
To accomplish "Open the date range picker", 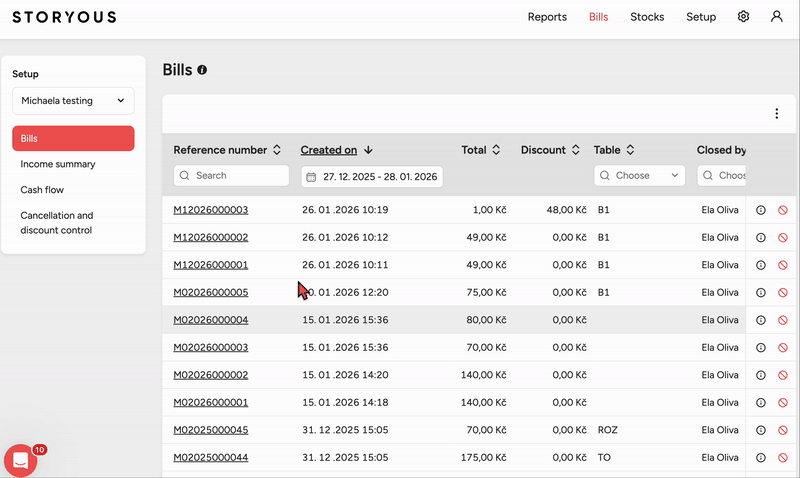I will pyautogui.click(x=372, y=176).
